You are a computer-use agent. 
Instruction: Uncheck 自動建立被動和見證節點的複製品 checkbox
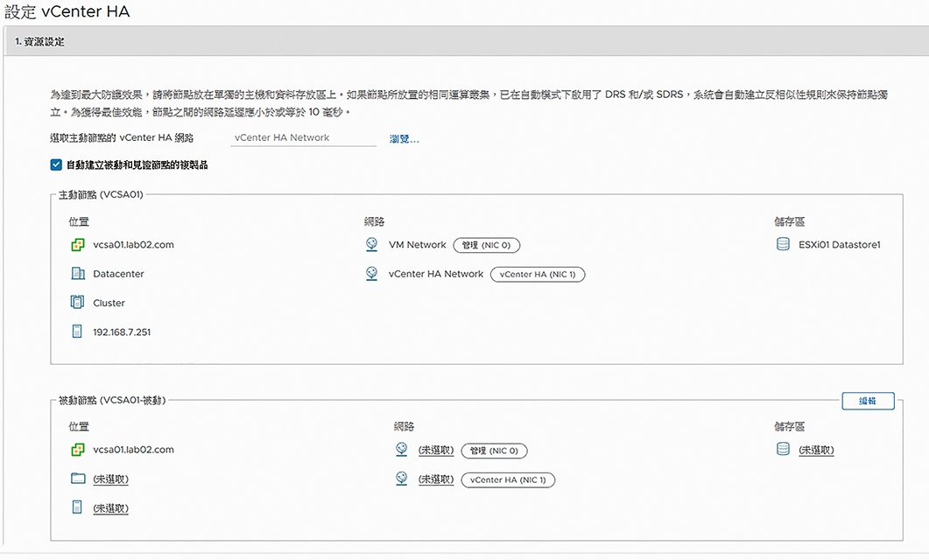coord(56,165)
